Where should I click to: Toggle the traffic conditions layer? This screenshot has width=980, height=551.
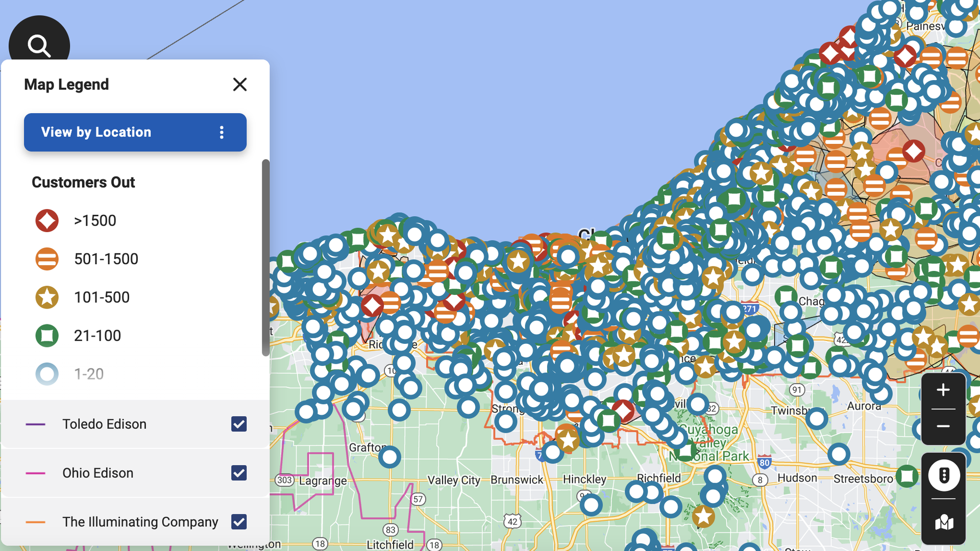click(x=944, y=475)
